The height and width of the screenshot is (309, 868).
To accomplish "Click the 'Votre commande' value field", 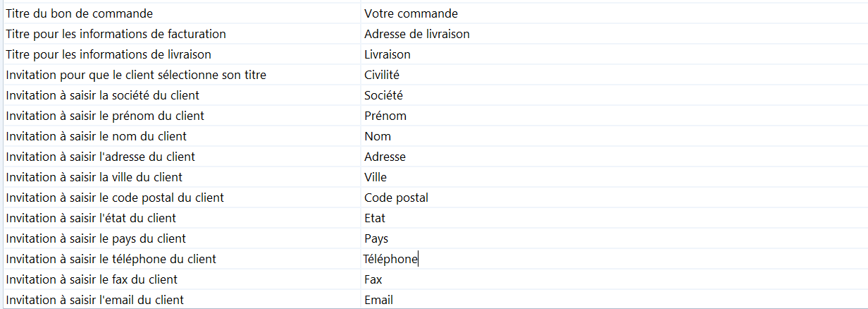I will tap(411, 13).
